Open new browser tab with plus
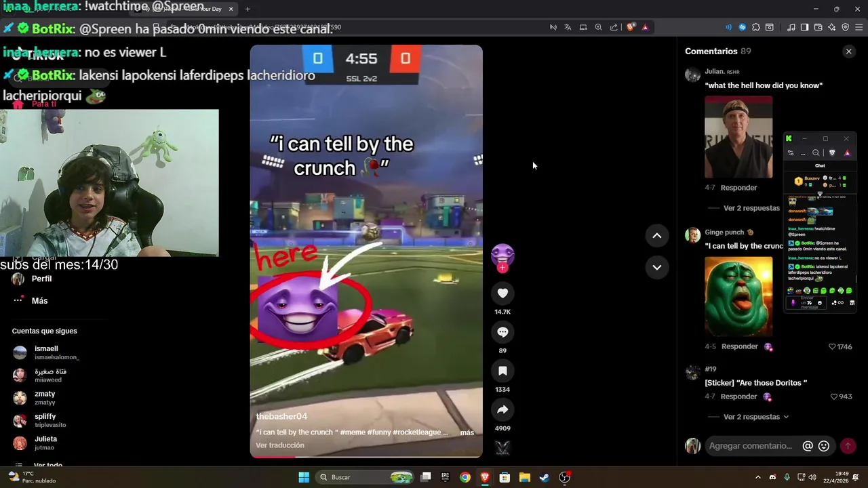Image resolution: width=868 pixels, height=488 pixels. pos(248,9)
